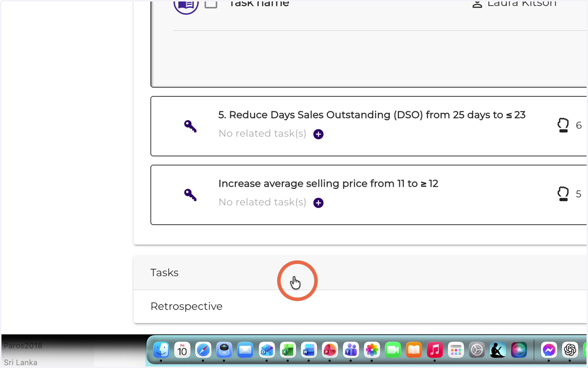Open key result Reduce Days Sales Outstanding

point(372,115)
